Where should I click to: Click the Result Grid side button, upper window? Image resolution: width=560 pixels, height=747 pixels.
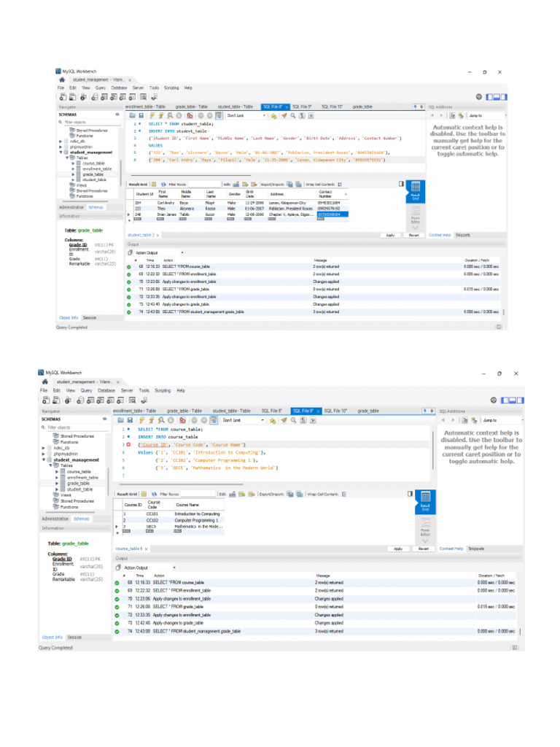point(415,192)
